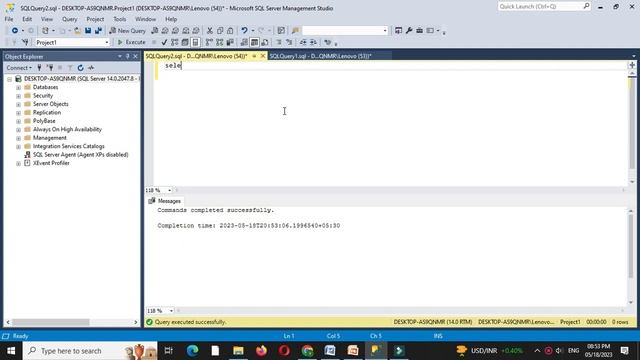Click the Decrease Indent icon

[303, 42]
